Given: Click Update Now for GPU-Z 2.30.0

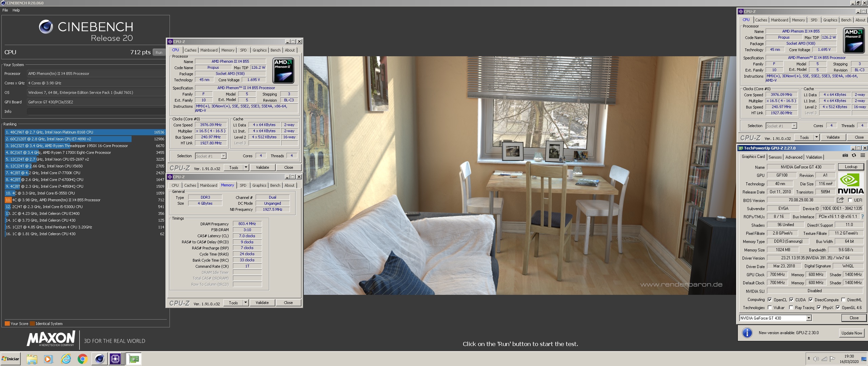Looking at the screenshot, I should [851, 333].
